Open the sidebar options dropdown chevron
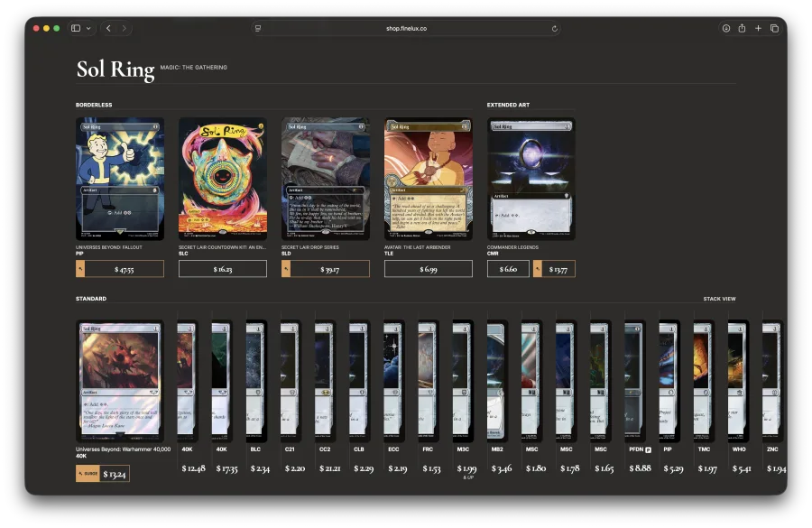Image resolution: width=812 pixels, height=528 pixels. [88, 29]
